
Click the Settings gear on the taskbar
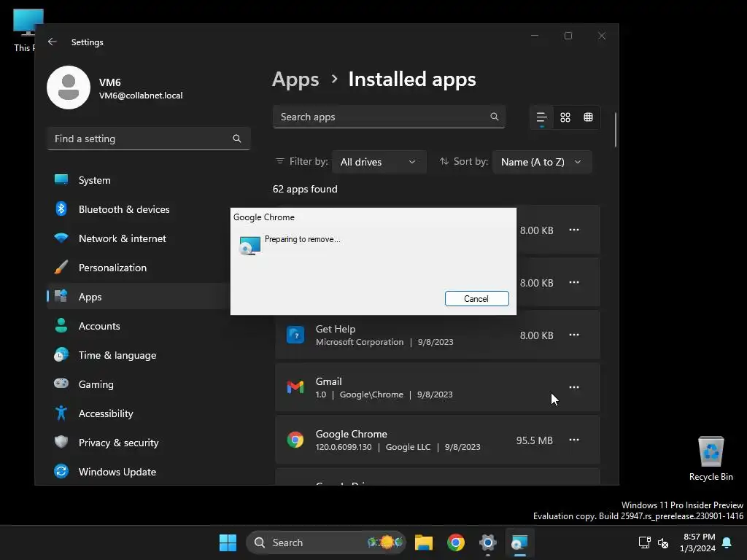point(488,542)
